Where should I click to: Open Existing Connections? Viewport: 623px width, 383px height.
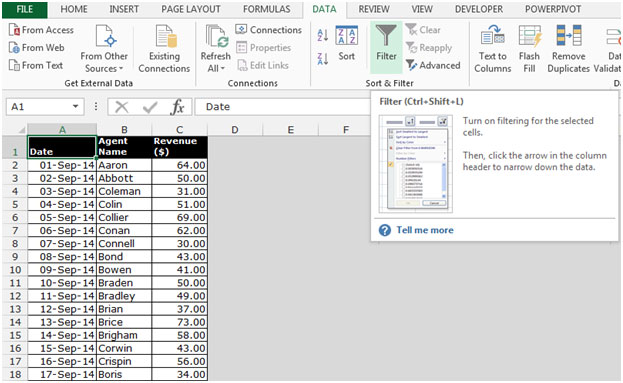(164, 48)
